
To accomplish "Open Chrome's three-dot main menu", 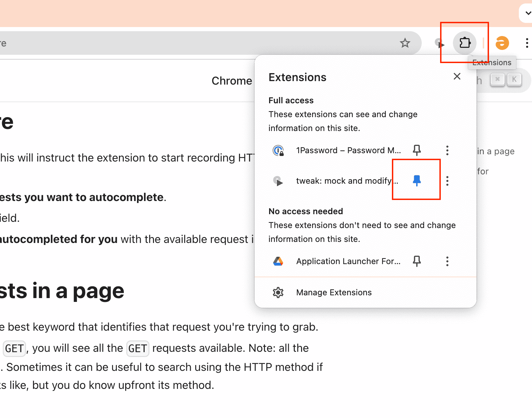I will click(x=527, y=43).
